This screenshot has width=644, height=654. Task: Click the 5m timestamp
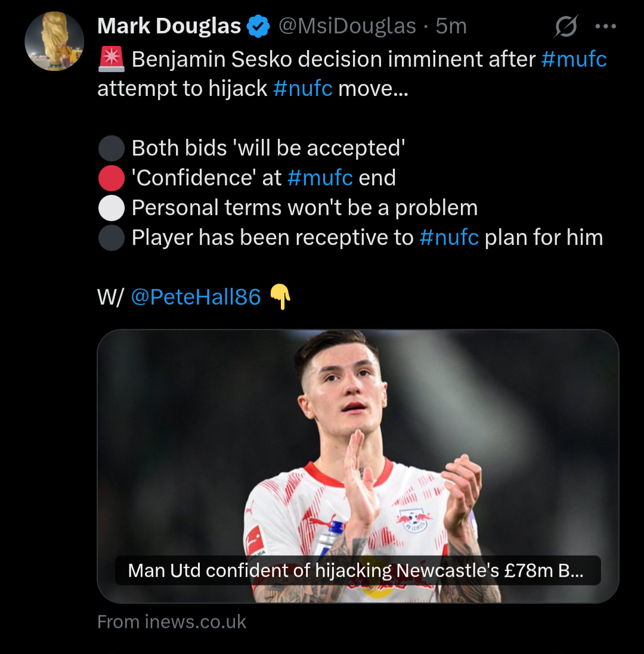click(451, 26)
